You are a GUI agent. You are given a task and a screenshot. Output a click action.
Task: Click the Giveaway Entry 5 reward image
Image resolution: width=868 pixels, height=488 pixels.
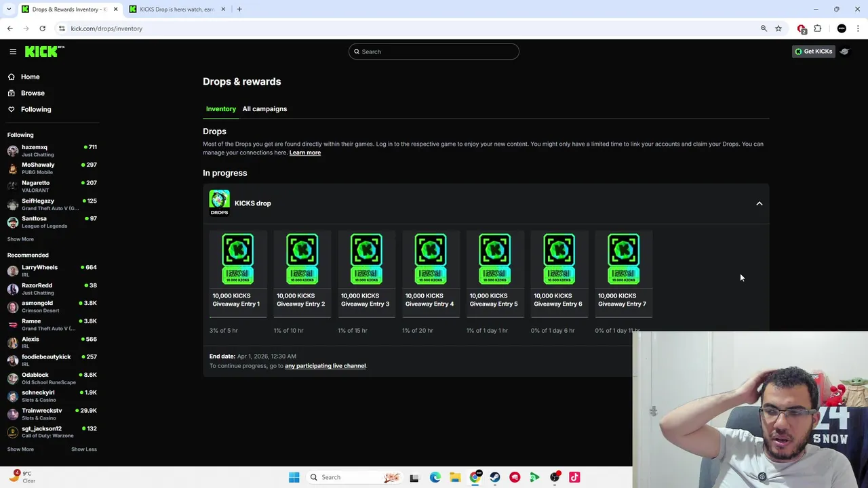495,259
